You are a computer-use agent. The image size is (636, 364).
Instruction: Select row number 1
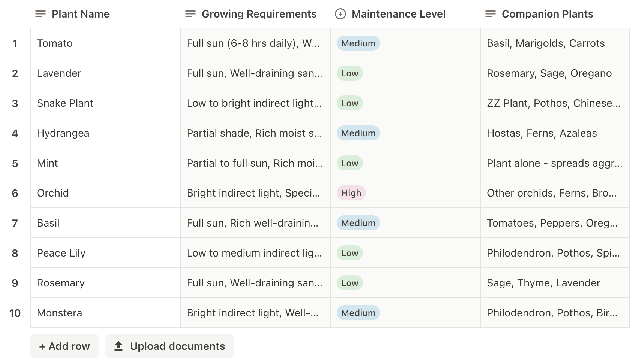[15, 43]
